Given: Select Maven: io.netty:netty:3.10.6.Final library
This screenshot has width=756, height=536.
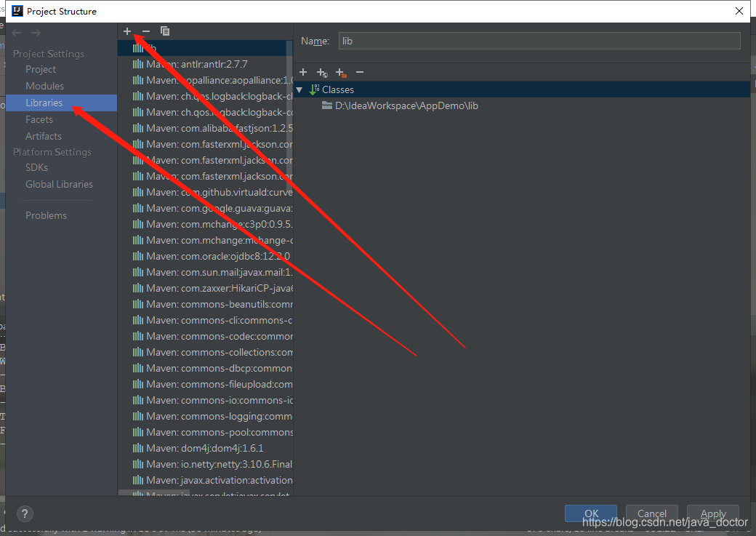Looking at the screenshot, I should tap(206, 464).
